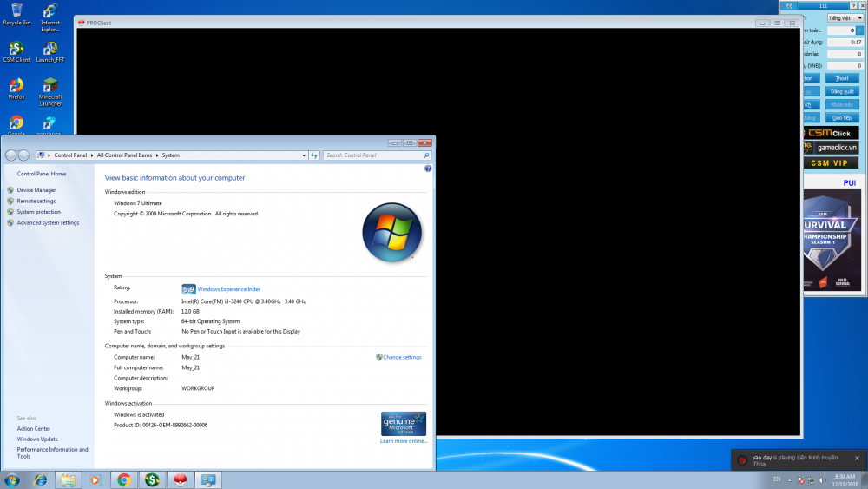Open Advanced system settings link
The width and height of the screenshot is (868, 489).
coord(48,223)
